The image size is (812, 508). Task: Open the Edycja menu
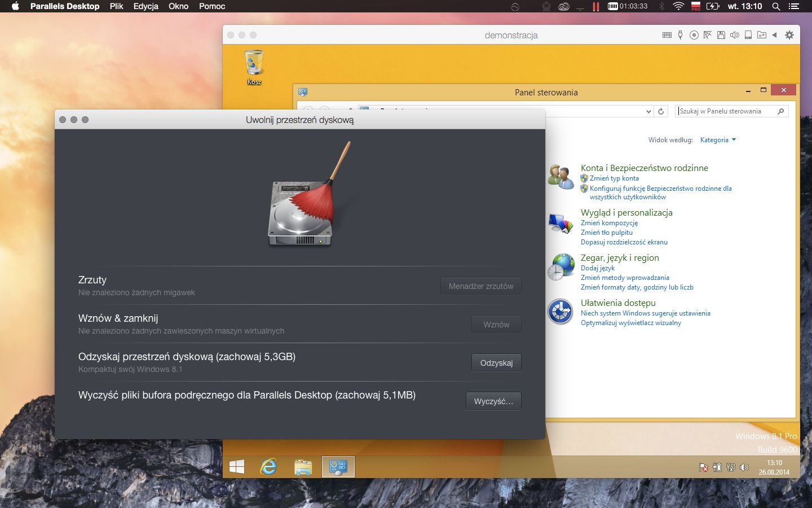point(146,6)
